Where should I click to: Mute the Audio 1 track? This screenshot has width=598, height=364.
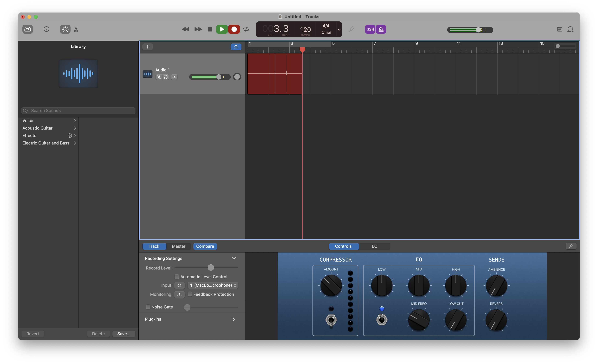[159, 77]
